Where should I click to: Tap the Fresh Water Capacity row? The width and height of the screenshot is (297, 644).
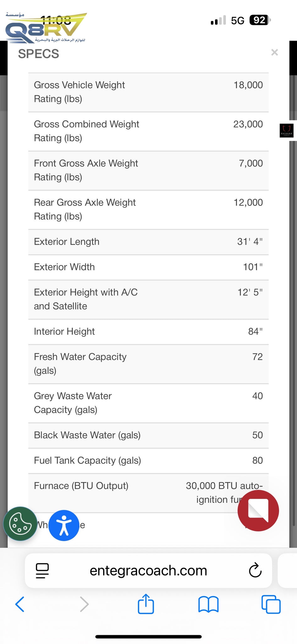click(148, 364)
